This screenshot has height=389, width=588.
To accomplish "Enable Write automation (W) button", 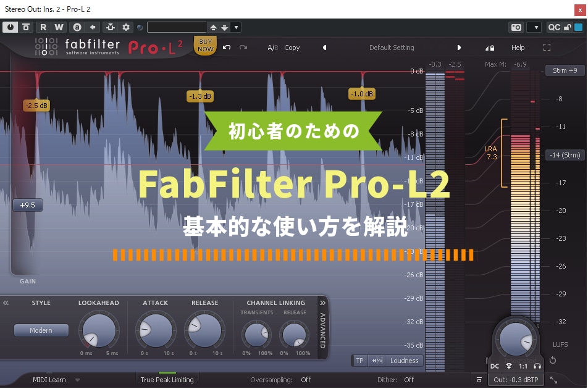I will click(59, 27).
